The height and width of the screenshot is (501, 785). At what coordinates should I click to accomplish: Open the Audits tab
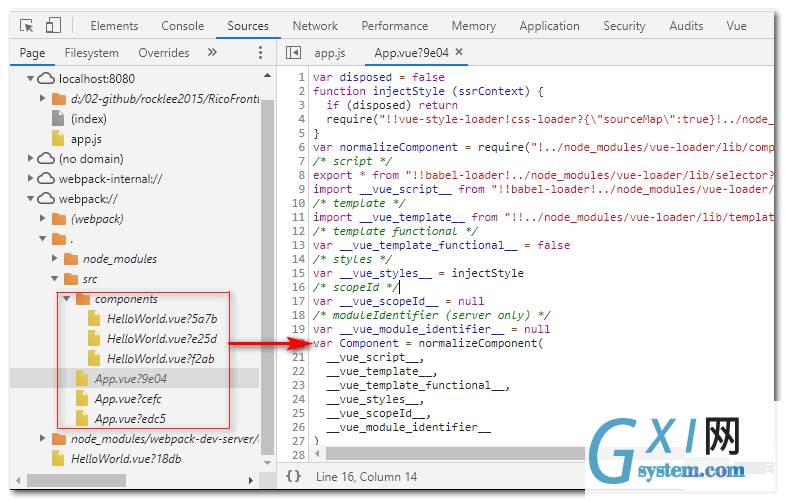coord(686,26)
